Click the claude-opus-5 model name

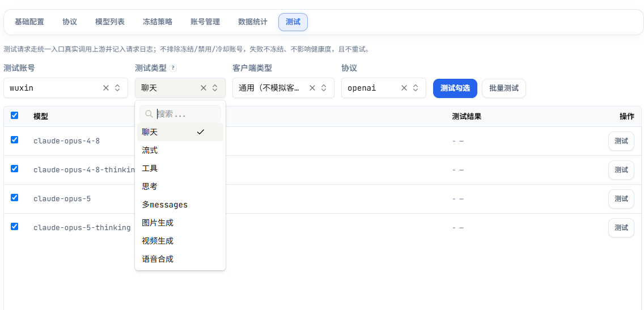click(x=62, y=199)
